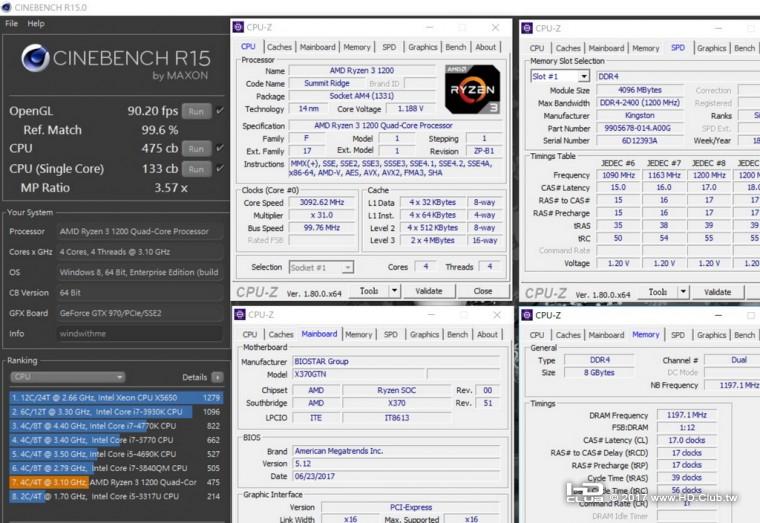Open the Caches tab in the Memory CPU-Z window
The height and width of the screenshot is (523, 760).
click(568, 335)
